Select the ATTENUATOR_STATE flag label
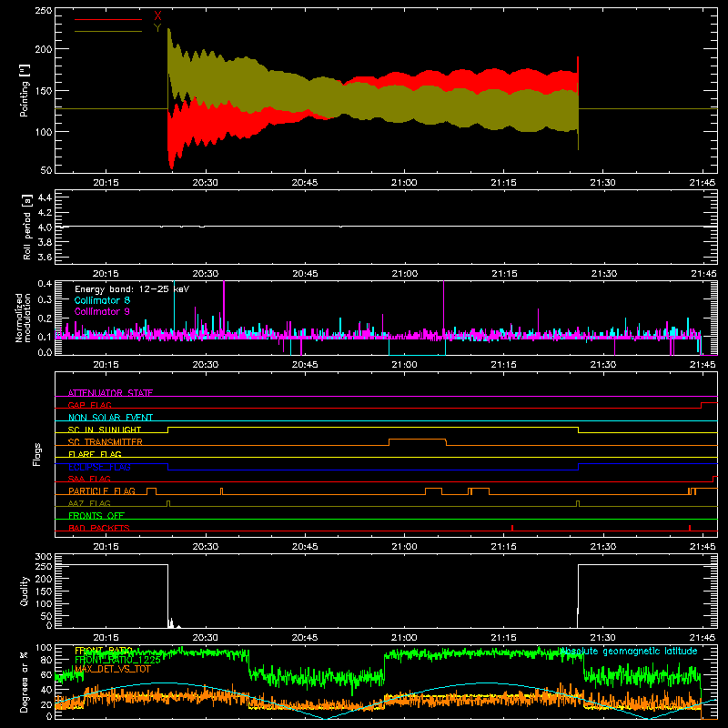The image size is (728, 728). point(110,393)
